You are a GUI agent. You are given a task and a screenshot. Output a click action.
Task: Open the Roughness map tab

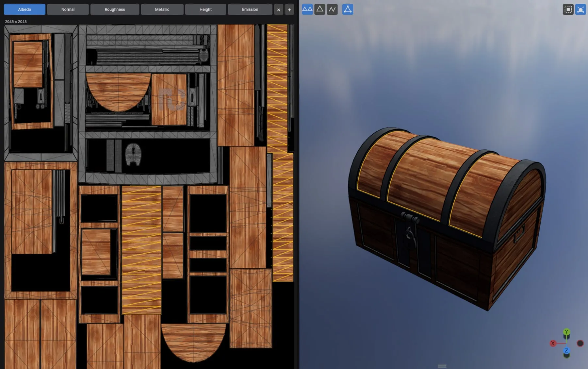point(115,9)
